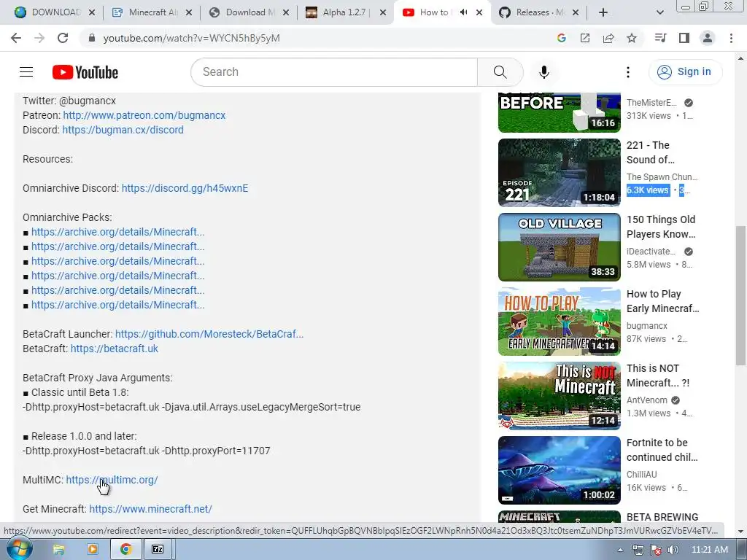Go forward in browser history

39,38
